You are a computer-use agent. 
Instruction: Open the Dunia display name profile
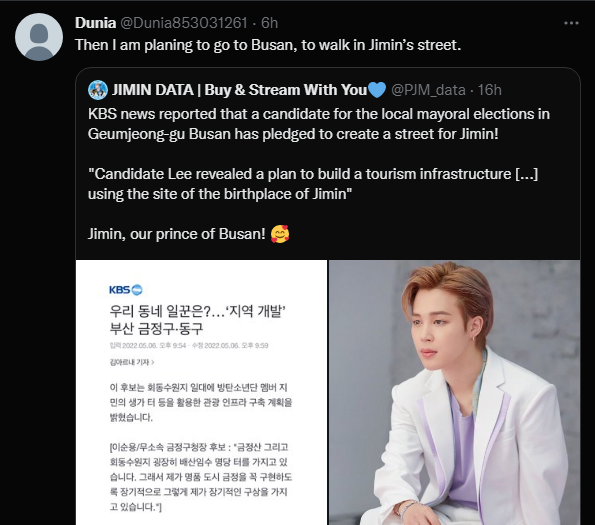pyautogui.click(x=95, y=23)
